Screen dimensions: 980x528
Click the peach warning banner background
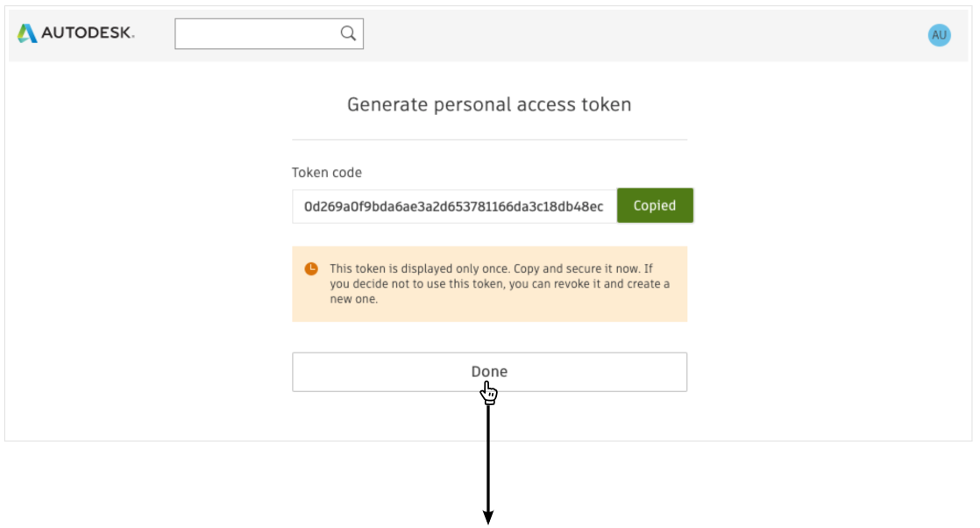click(489, 313)
